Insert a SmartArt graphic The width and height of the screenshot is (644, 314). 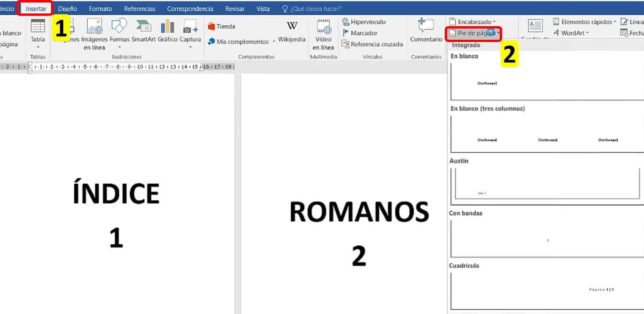144,31
